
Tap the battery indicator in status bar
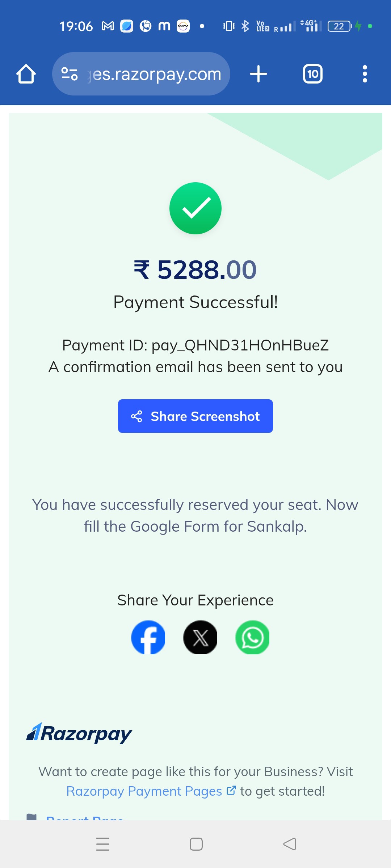tap(340, 26)
